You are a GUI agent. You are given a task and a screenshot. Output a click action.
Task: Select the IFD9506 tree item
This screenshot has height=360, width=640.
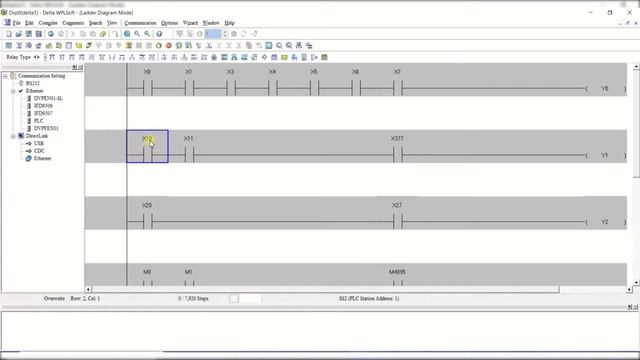43,106
